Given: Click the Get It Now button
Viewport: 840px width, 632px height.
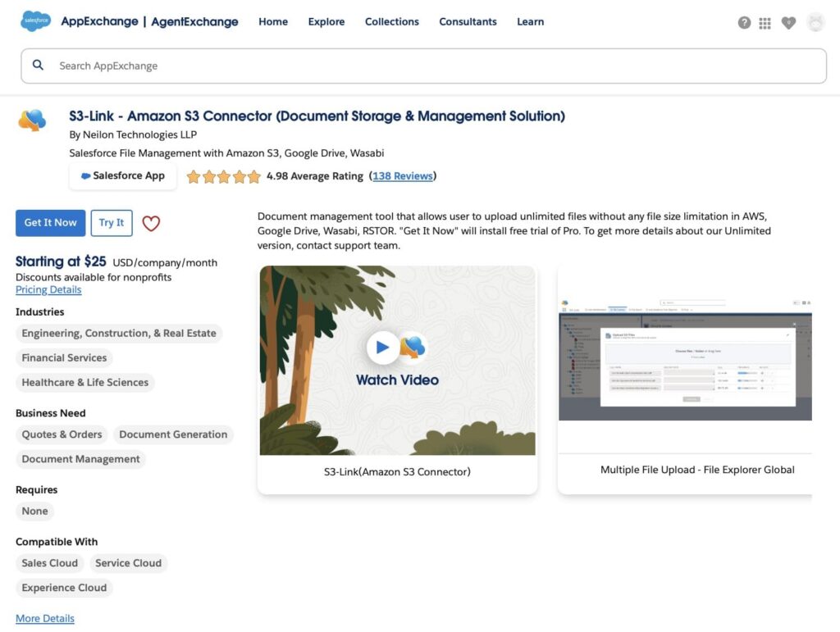Looking at the screenshot, I should pyautogui.click(x=50, y=223).
